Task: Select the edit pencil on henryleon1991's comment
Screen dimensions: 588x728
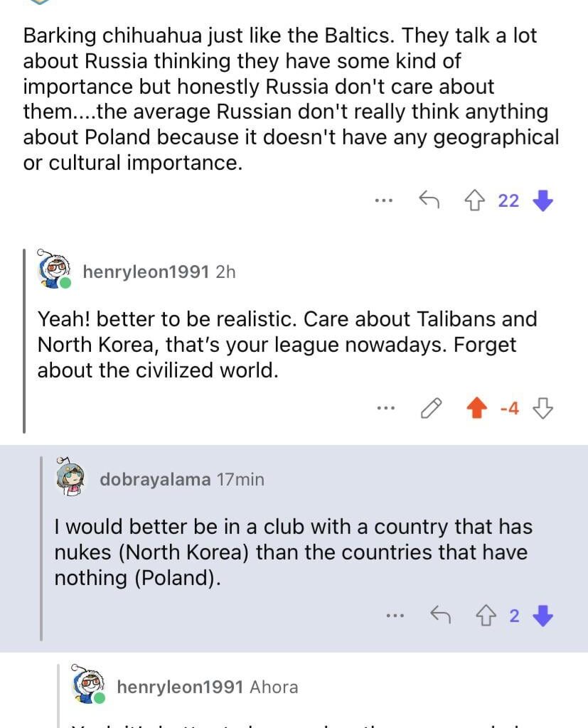Action: [430, 408]
